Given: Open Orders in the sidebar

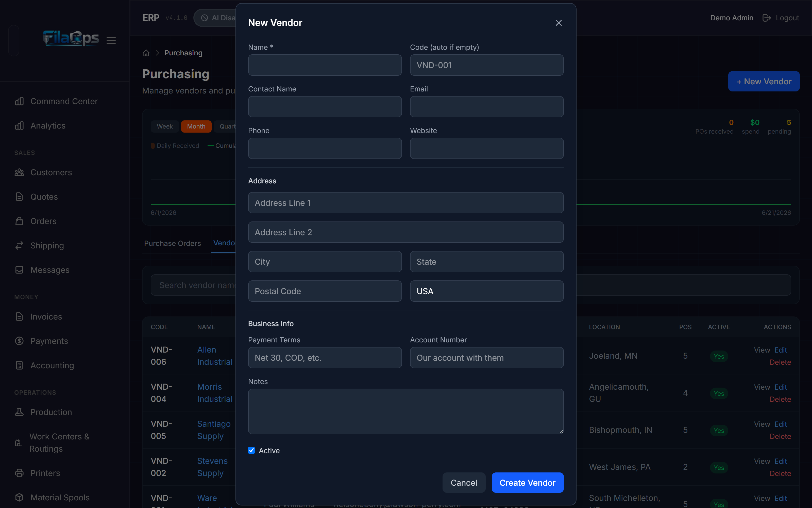Looking at the screenshot, I should coord(36,221).
